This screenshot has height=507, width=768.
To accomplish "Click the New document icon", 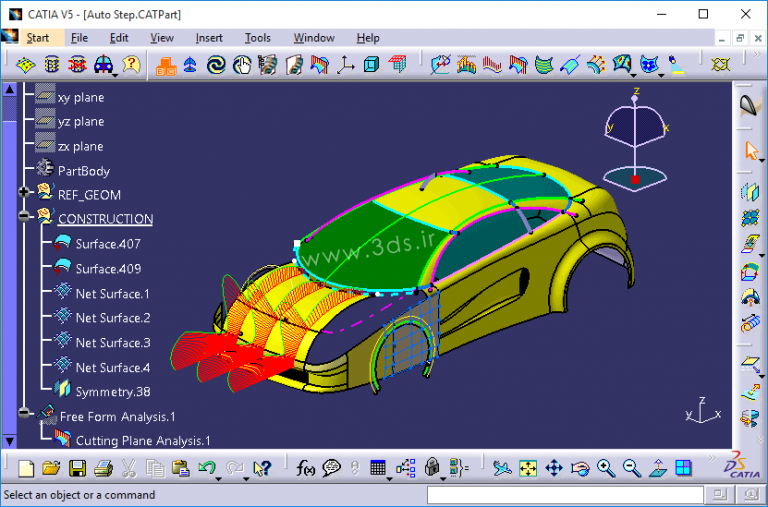I will click(x=27, y=468).
